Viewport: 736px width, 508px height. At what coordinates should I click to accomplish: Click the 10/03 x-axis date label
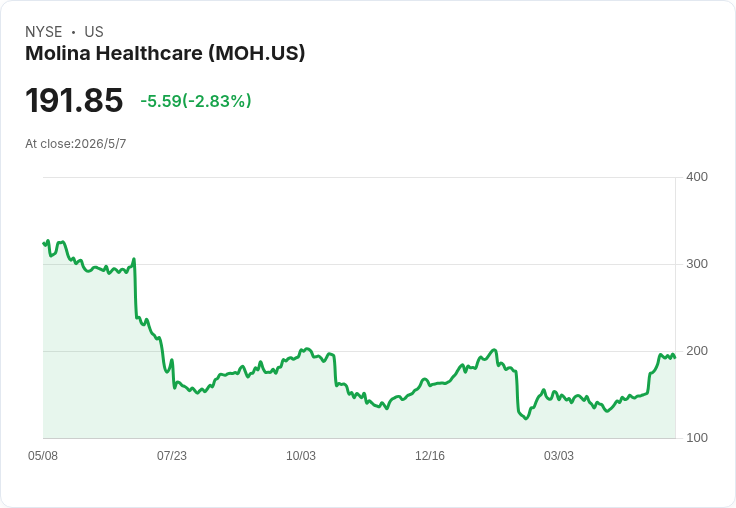[x=301, y=455]
